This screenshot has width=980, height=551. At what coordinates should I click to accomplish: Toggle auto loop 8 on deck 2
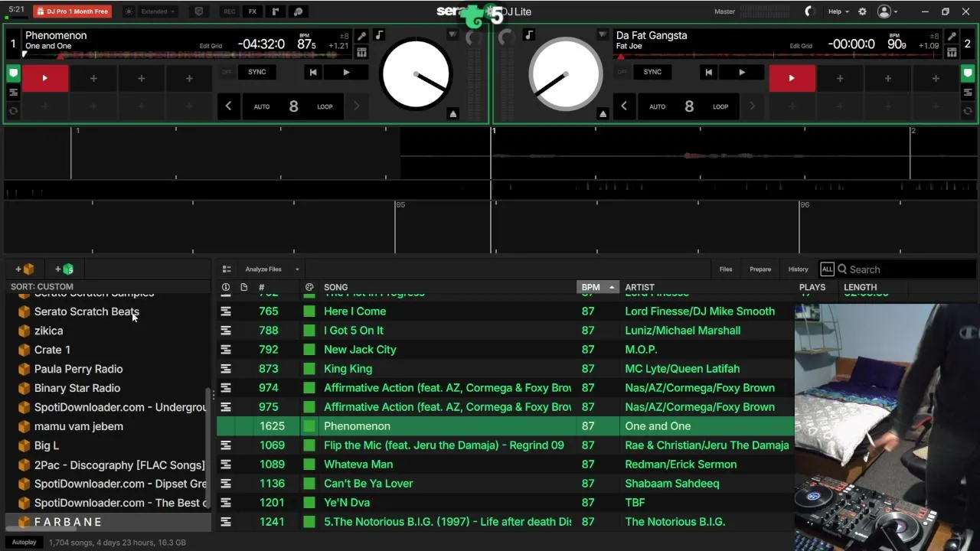coord(689,106)
